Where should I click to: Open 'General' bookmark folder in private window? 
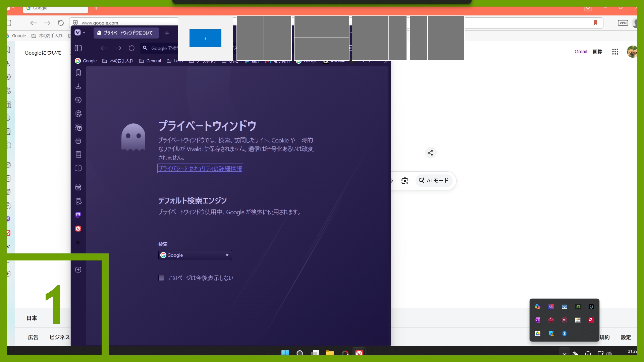pos(150,61)
